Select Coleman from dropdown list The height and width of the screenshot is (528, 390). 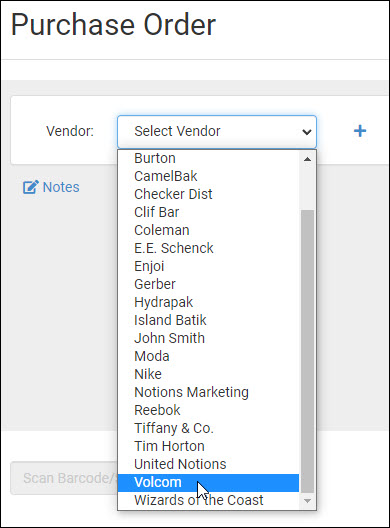208,230
